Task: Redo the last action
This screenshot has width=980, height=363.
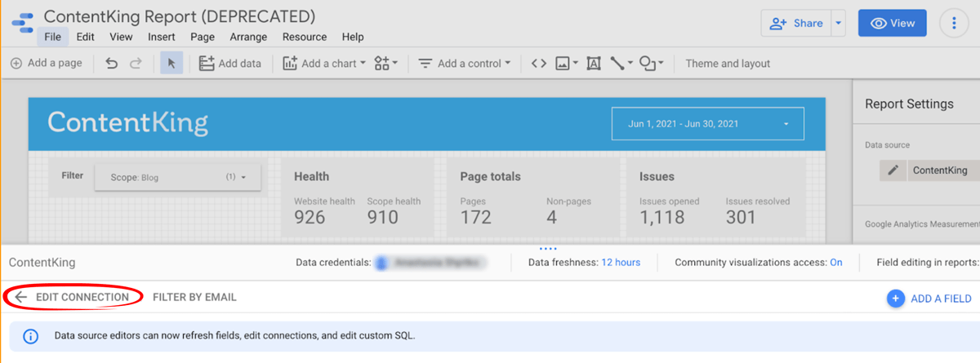Action: [136, 63]
